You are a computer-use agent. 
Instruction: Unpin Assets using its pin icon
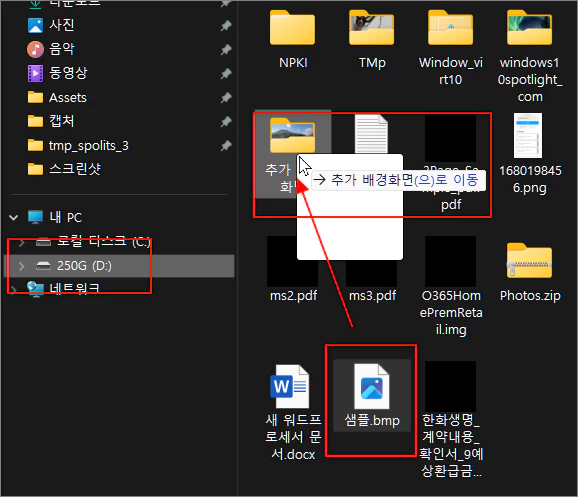coord(226,98)
